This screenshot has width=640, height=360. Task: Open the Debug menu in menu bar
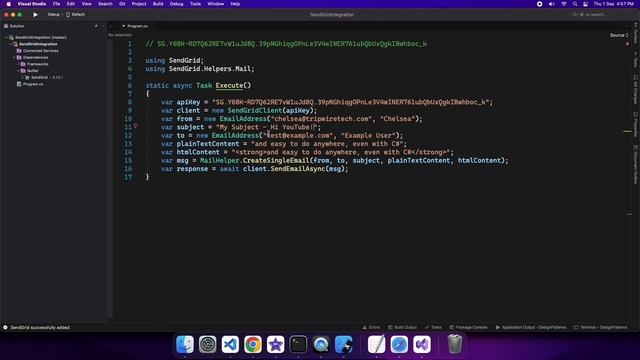pos(176,4)
